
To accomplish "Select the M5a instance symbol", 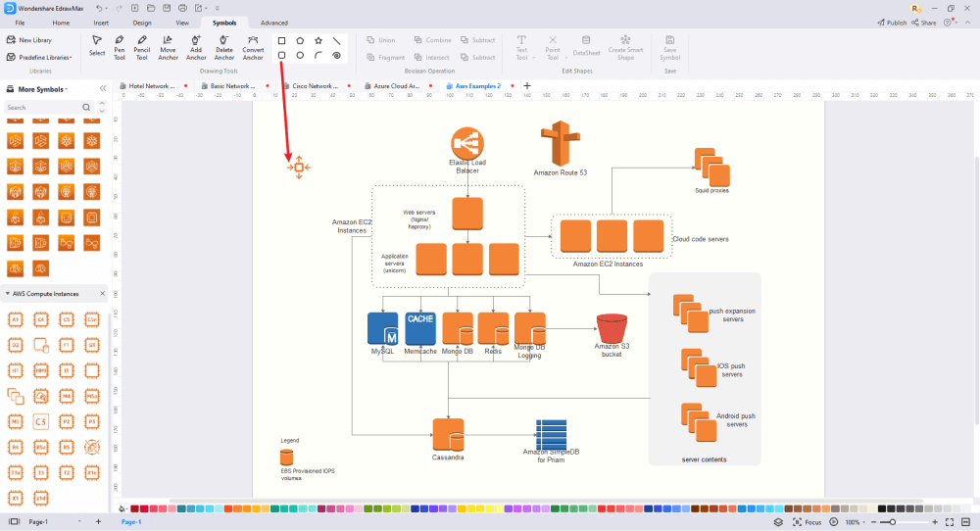I will (92, 396).
